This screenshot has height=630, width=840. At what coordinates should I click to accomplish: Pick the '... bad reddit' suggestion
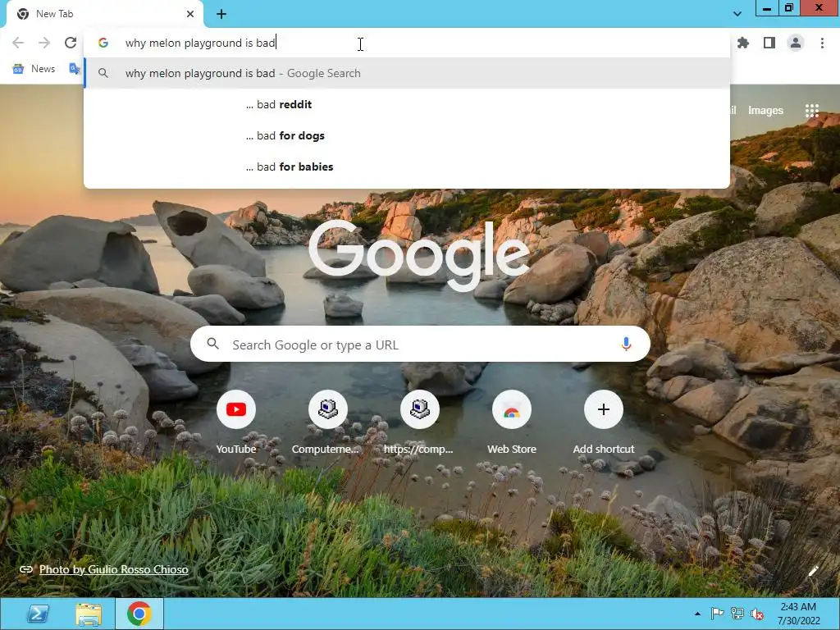407,104
